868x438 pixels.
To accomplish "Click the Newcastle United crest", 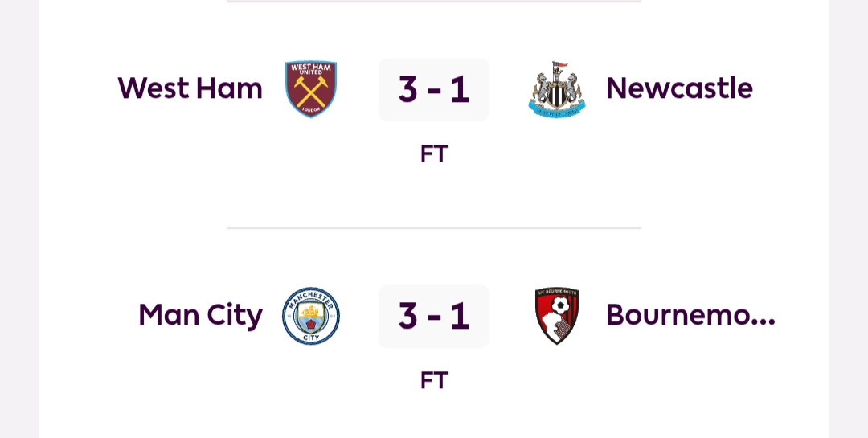I will tap(557, 89).
